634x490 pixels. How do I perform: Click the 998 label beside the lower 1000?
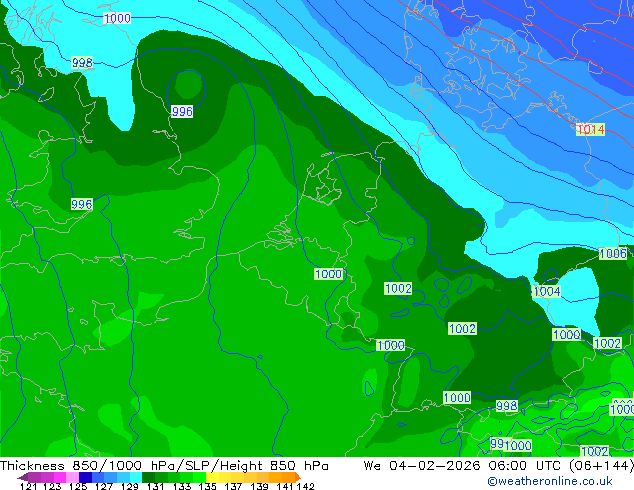pyautogui.click(x=506, y=406)
